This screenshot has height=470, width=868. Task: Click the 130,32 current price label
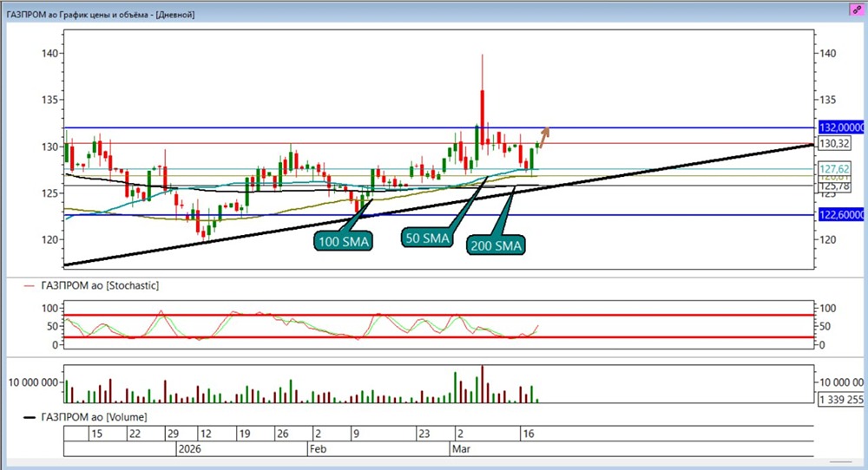pos(834,143)
